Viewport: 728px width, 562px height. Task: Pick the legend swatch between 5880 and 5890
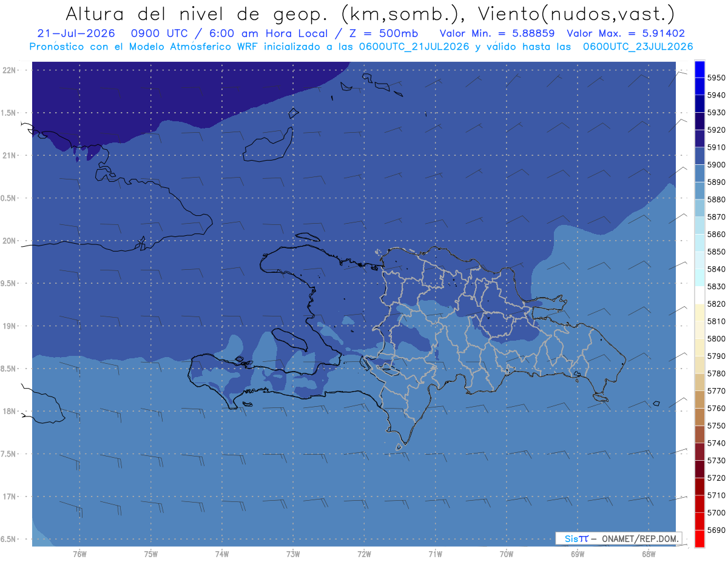point(699,191)
